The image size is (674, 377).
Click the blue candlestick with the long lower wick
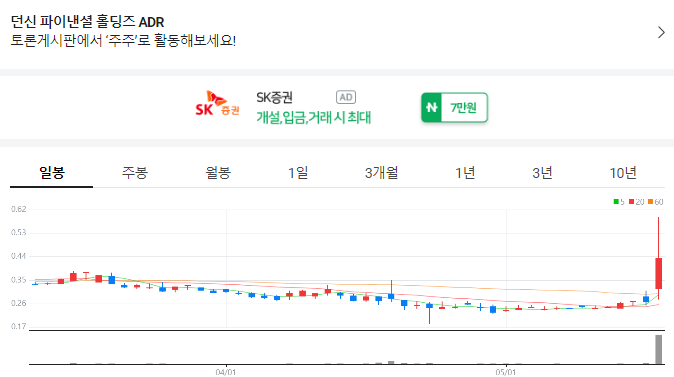[429, 312]
